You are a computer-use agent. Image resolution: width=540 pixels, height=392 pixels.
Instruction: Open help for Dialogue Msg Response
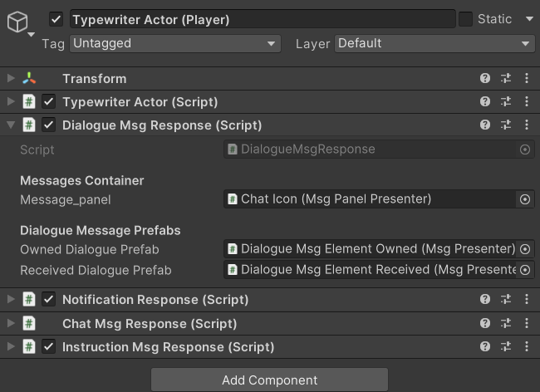(x=485, y=125)
